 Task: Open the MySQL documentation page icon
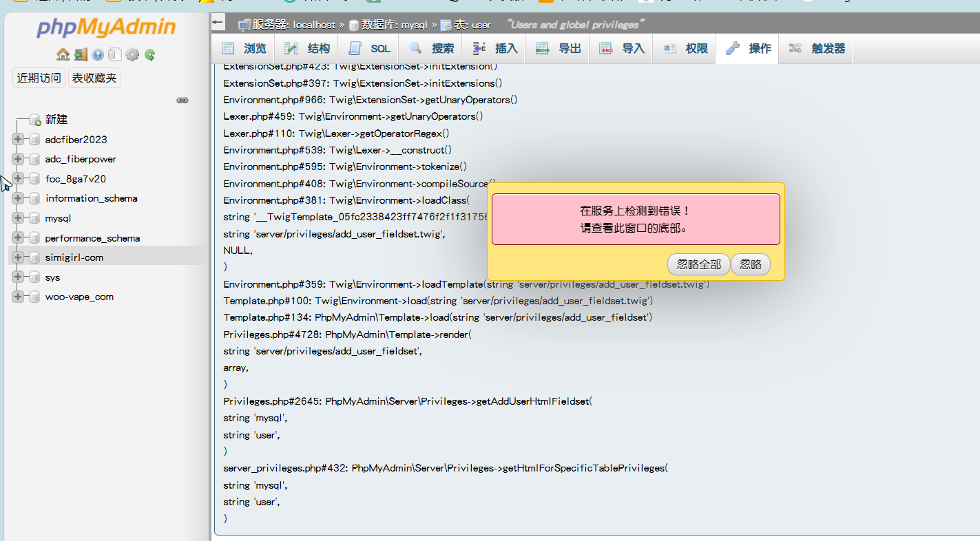(115, 54)
